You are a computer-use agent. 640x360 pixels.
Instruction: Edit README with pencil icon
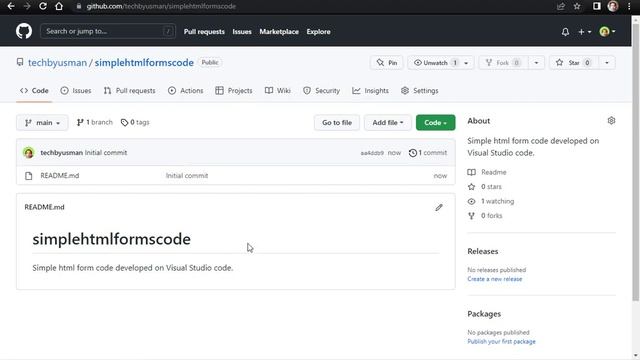click(439, 207)
